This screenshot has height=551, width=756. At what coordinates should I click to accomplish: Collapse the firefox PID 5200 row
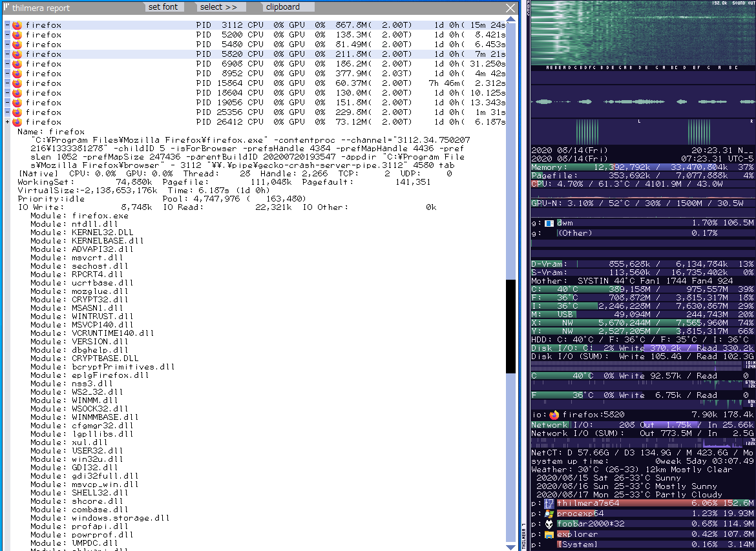[7, 35]
